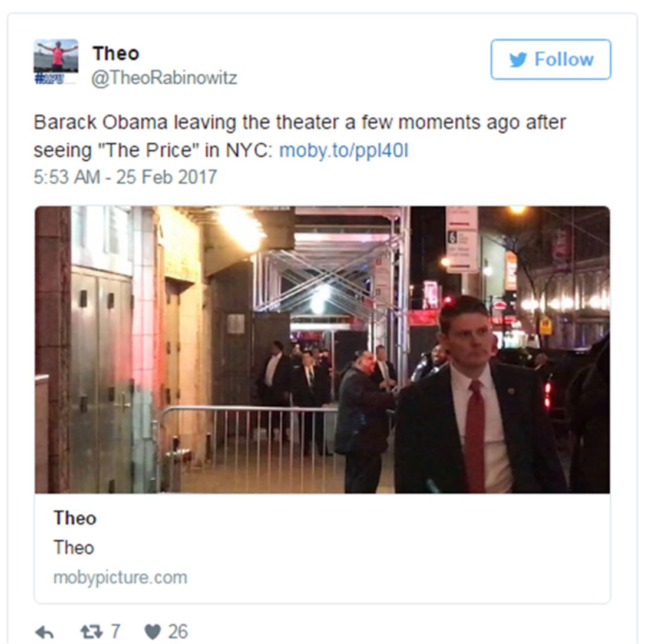The image size is (648, 644).
Task: Open the @TheoRabinowitz handle link
Action: pyautogui.click(x=164, y=78)
